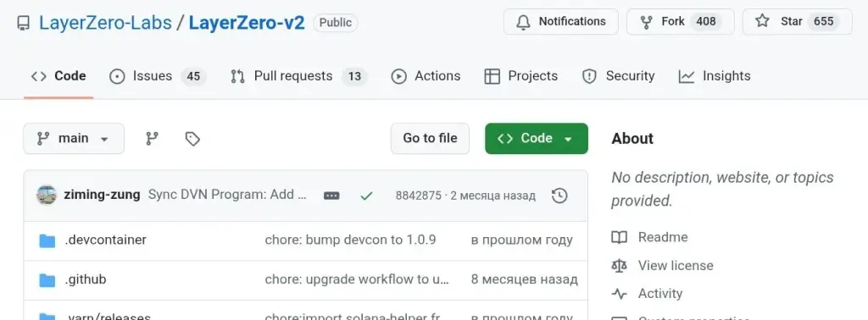
Task: Open commit history via clock icon
Action: 559,196
